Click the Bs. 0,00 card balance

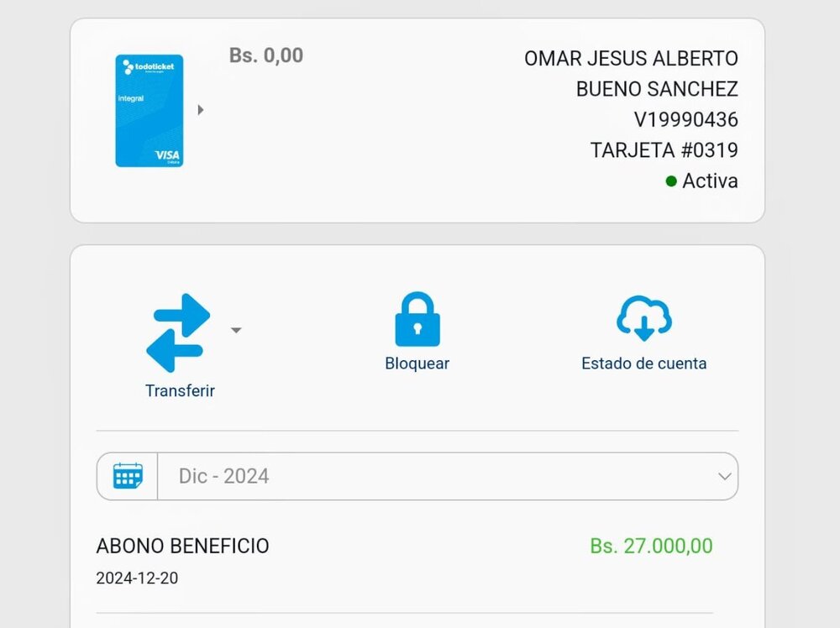[266, 55]
